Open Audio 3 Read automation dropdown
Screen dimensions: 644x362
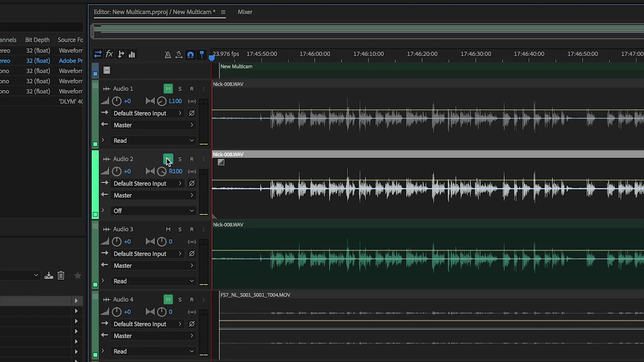[153, 281]
